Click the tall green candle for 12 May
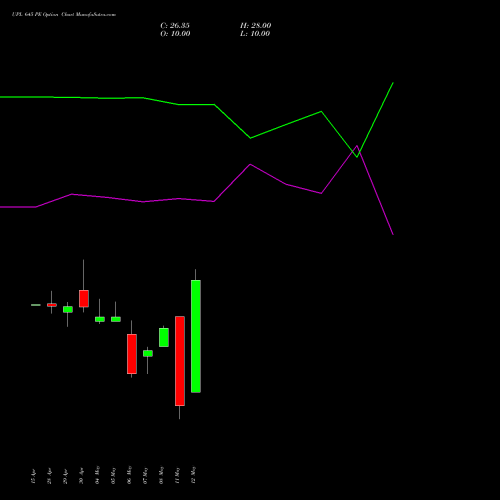Viewport: 500px width, 500px height. click(196, 336)
